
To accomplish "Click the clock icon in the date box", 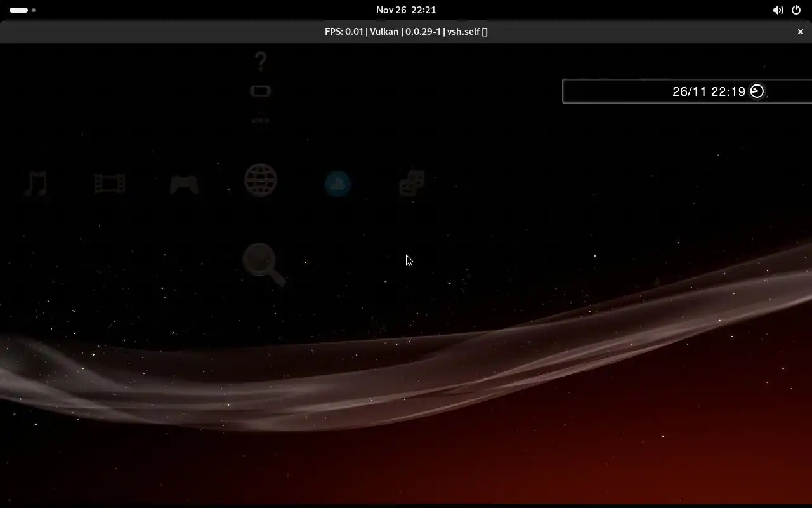I will (757, 91).
